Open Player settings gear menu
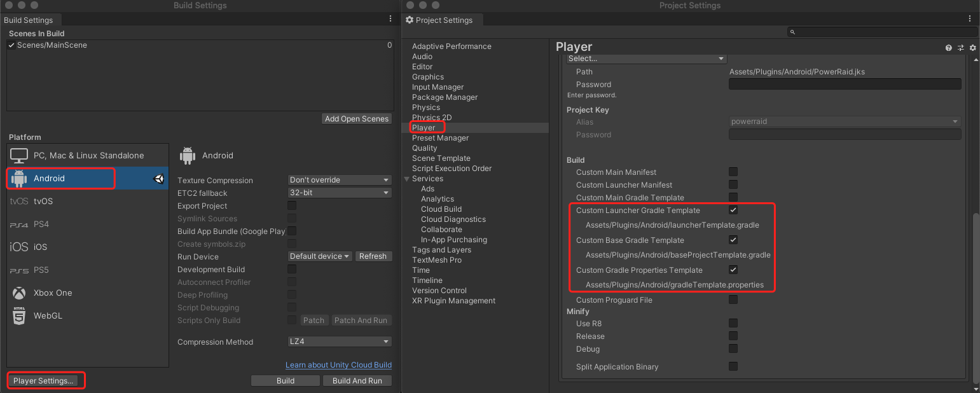 973,48
